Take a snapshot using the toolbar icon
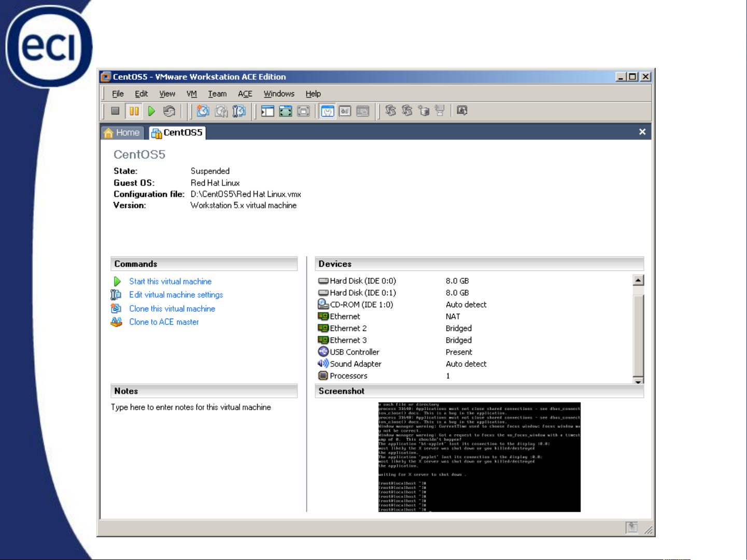 (203, 111)
